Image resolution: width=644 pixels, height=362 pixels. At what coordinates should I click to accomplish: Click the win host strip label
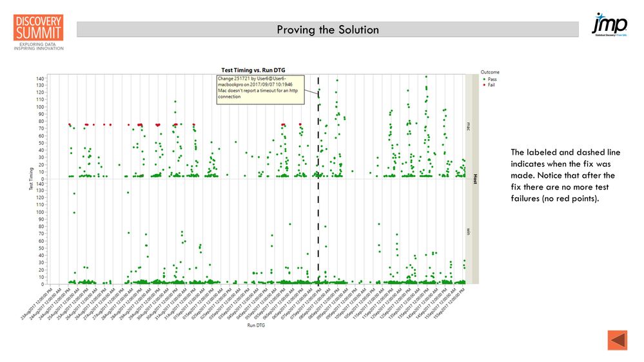tap(468, 232)
